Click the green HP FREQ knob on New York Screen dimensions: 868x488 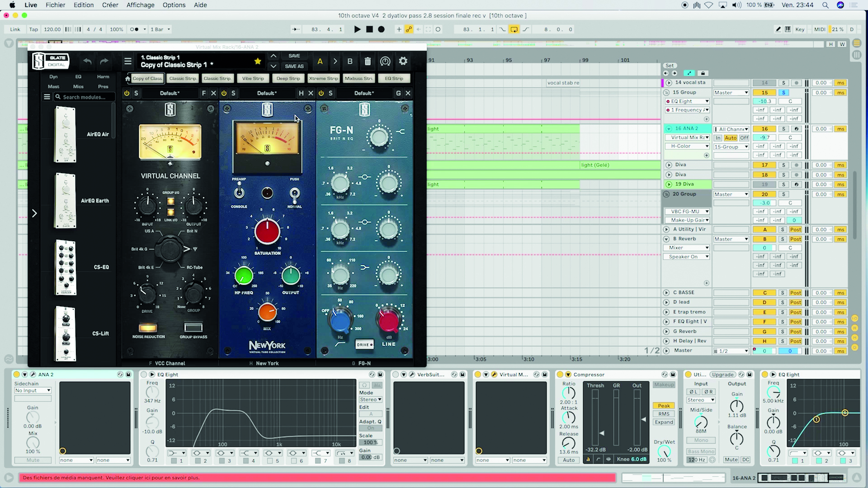click(x=244, y=275)
